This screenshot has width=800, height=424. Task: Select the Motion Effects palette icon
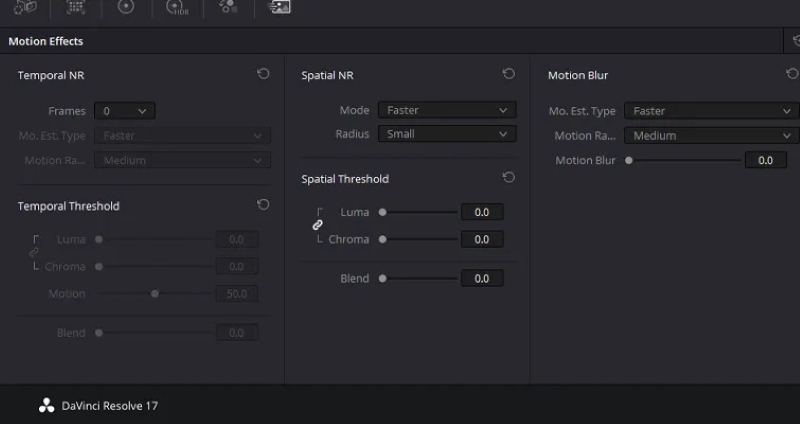[x=279, y=7]
